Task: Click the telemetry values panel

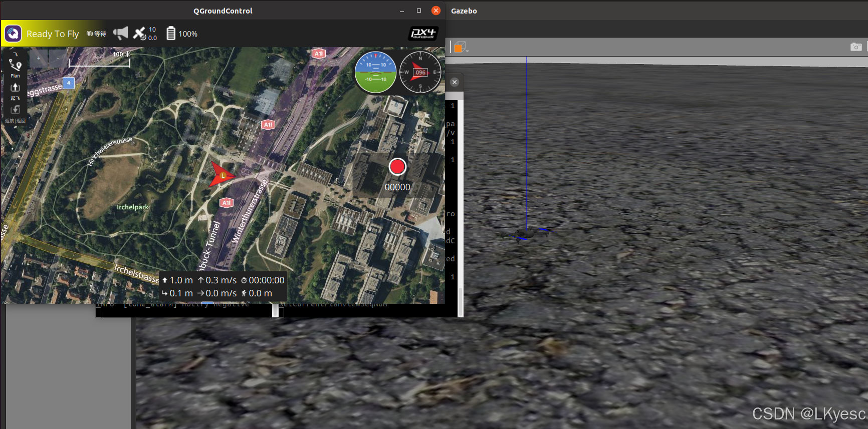Action: 223,287
